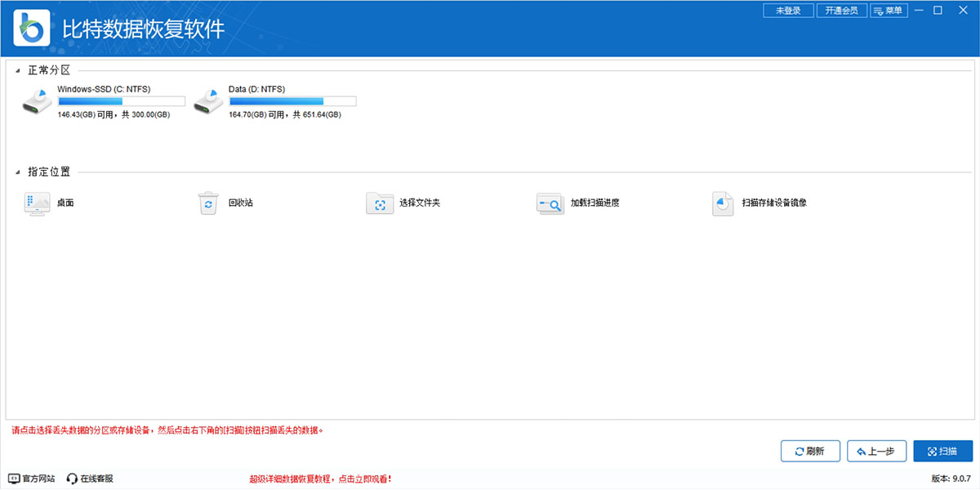This screenshot has width=980, height=490.
Task: Select the Data D: drive icon
Action: (209, 102)
